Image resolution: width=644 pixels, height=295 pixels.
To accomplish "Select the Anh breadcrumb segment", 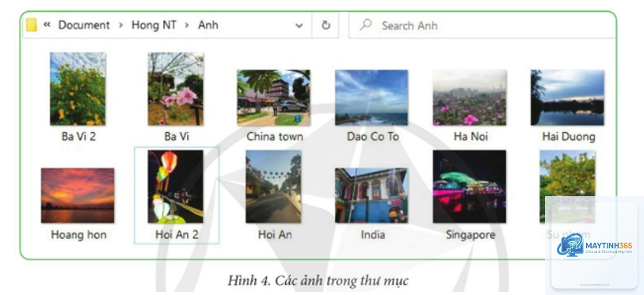I will [208, 25].
